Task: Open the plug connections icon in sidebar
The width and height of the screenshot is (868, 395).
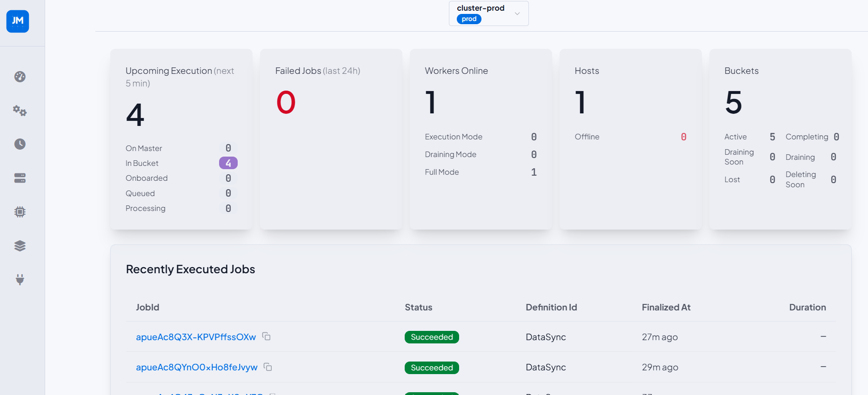Action: pyautogui.click(x=20, y=279)
